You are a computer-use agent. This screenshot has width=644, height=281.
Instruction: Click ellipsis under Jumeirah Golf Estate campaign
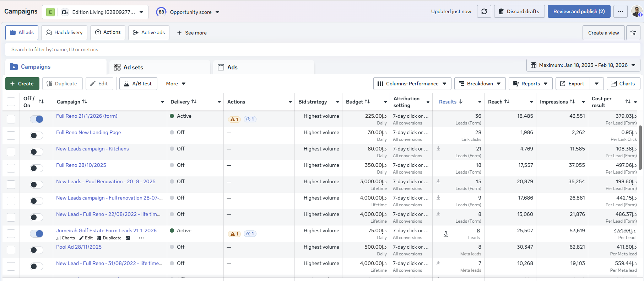141,238
